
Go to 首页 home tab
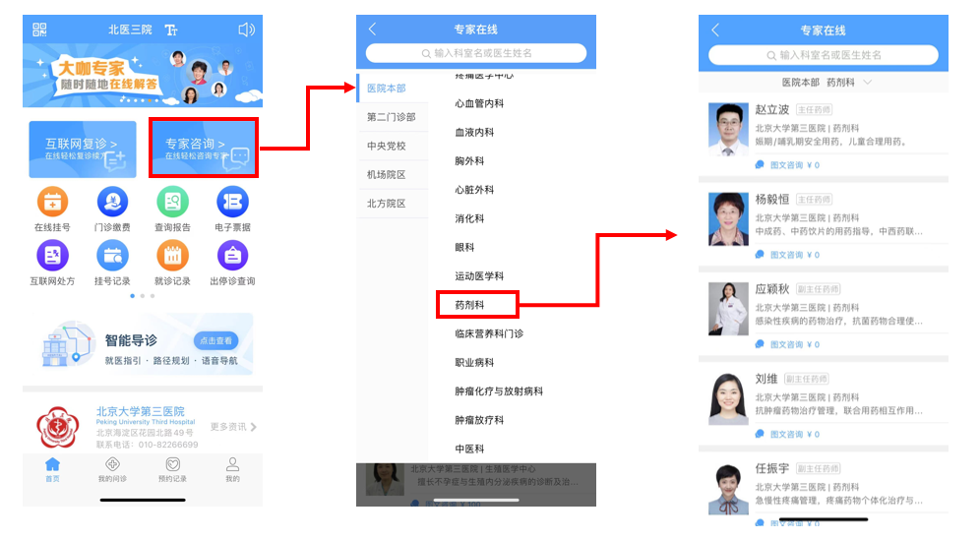coord(52,469)
